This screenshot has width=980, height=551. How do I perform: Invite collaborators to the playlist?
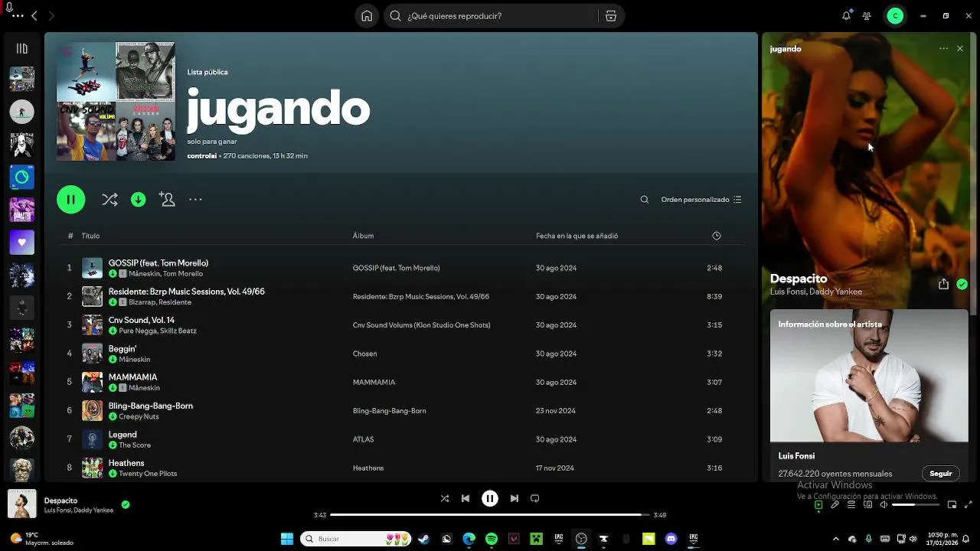coord(167,200)
